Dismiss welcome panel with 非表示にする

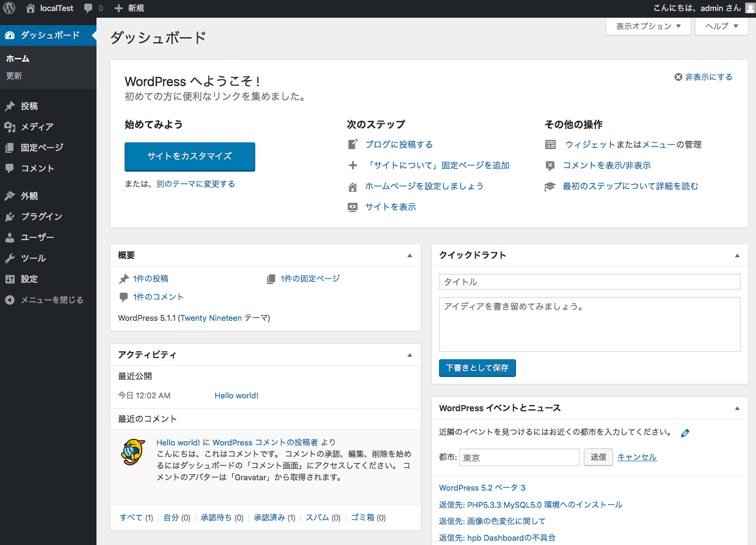703,77
